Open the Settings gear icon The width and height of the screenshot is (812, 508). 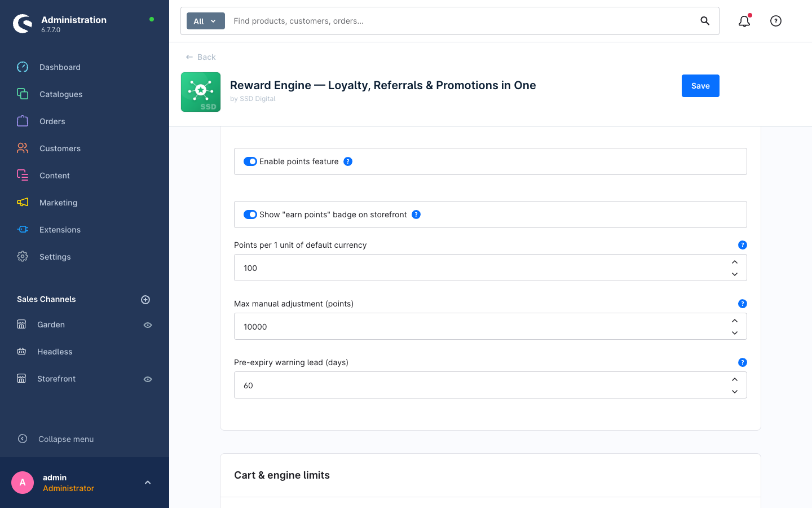pyautogui.click(x=23, y=257)
